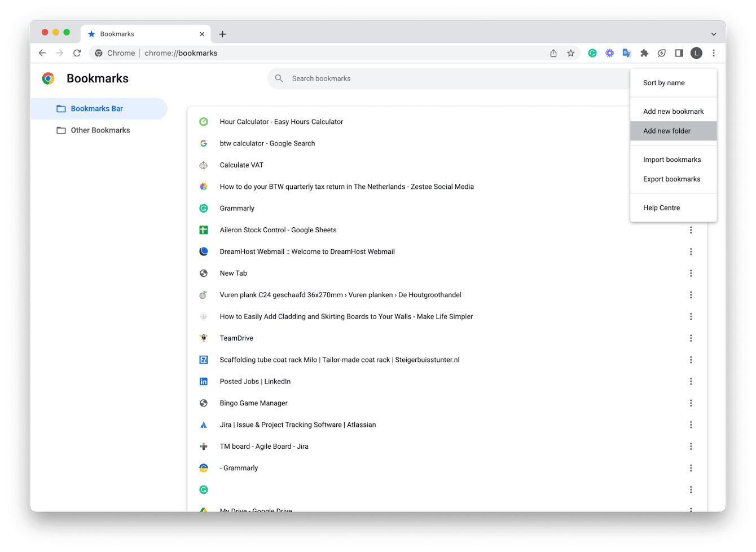The height and width of the screenshot is (552, 756).
Task: Open the side panel toggle icon
Action: tap(679, 52)
